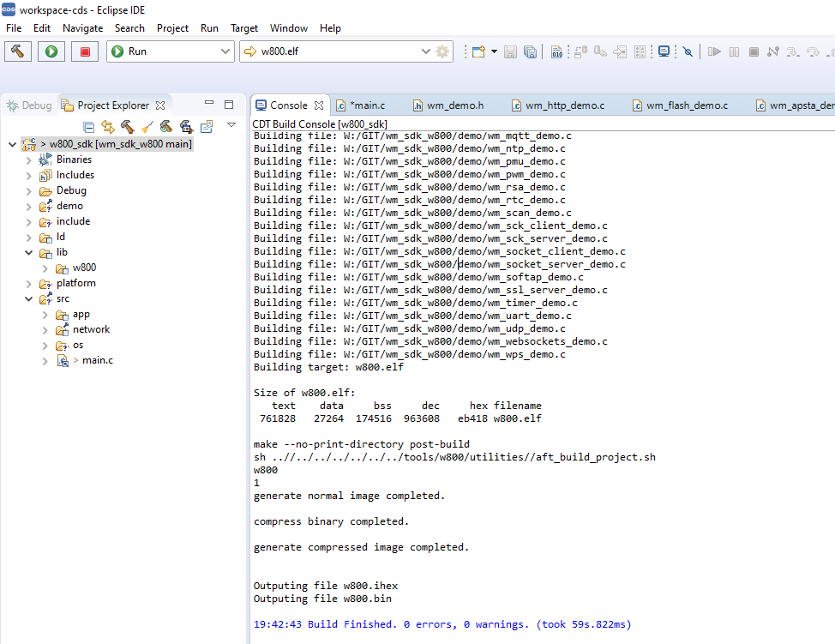Open launch settings via the gear button
Viewport: 835px width, 644px height.
point(442,51)
